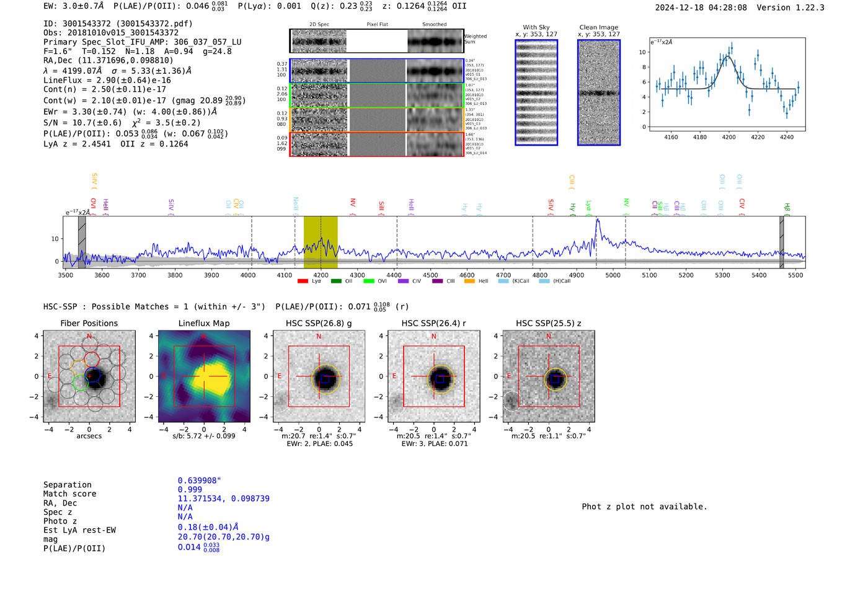
Task: Click the orange fiber circle in Fiber Positions
Action: coord(79,367)
